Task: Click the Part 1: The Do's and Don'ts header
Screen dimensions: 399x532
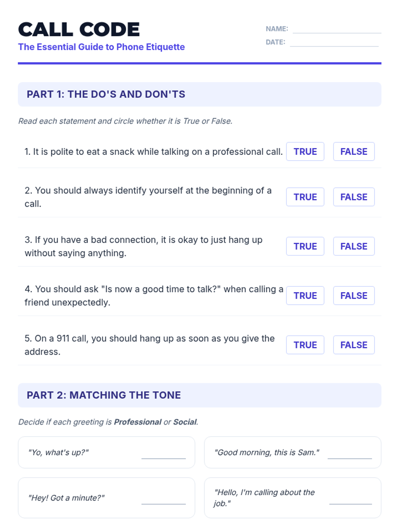Action: pos(199,94)
